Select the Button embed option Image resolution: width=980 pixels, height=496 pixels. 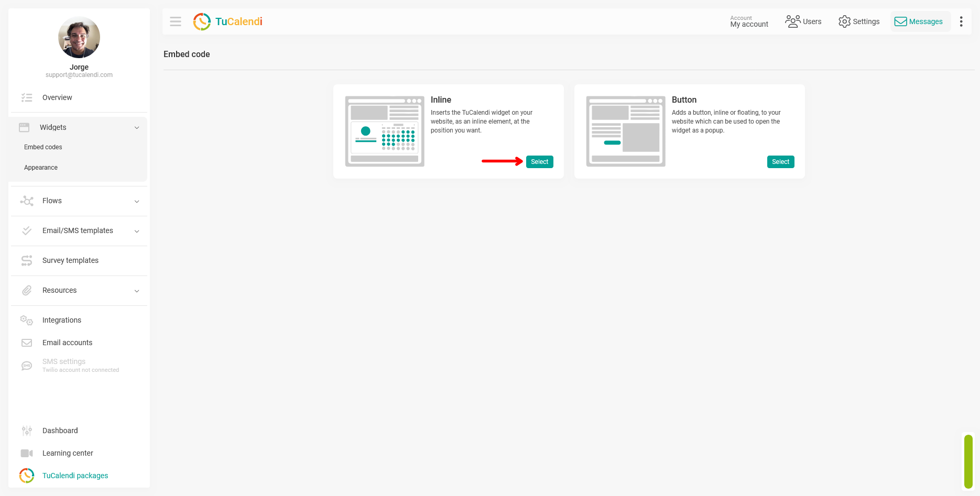[780, 162]
